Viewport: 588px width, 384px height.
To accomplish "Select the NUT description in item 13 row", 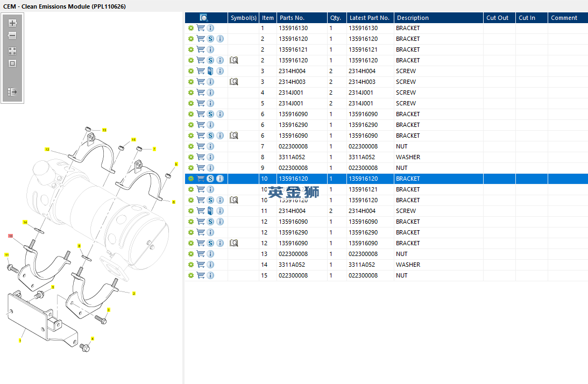I will pyautogui.click(x=402, y=254).
